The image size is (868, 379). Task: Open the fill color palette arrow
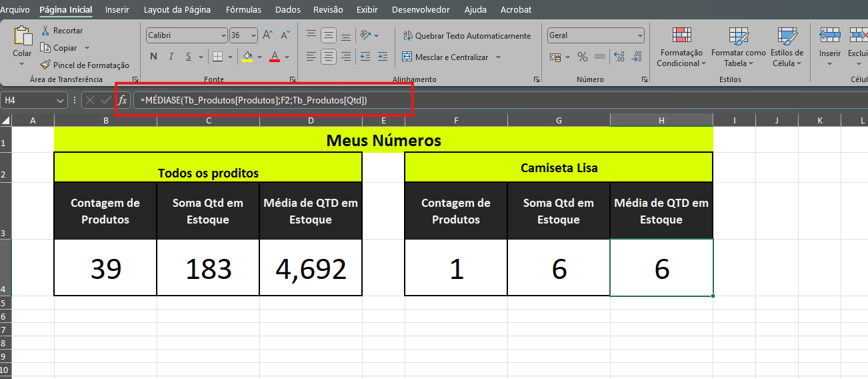[259, 57]
